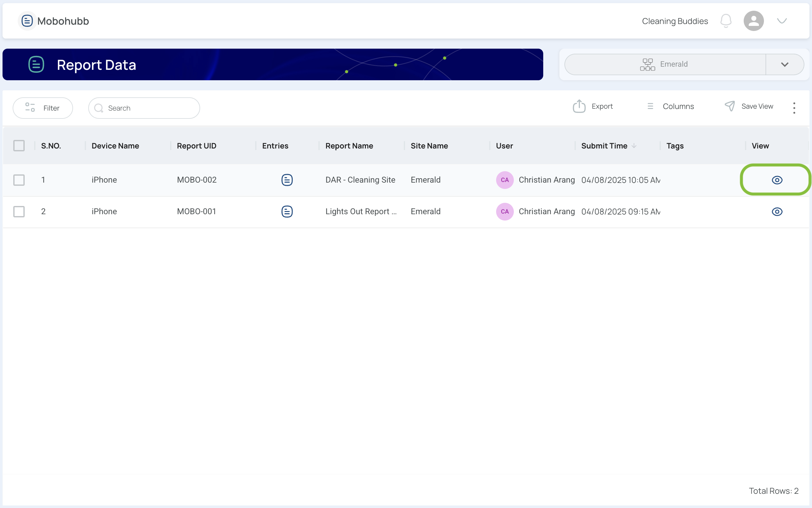Click the S.NO. column header
The height and width of the screenshot is (508, 812).
[x=51, y=146]
